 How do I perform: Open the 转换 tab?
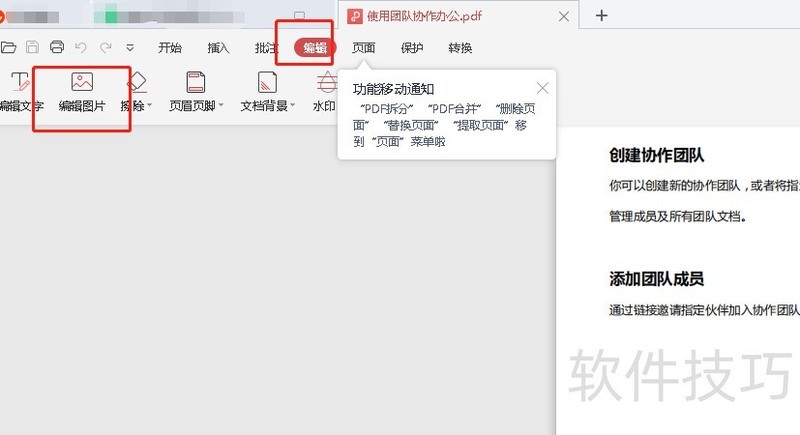[x=460, y=47]
